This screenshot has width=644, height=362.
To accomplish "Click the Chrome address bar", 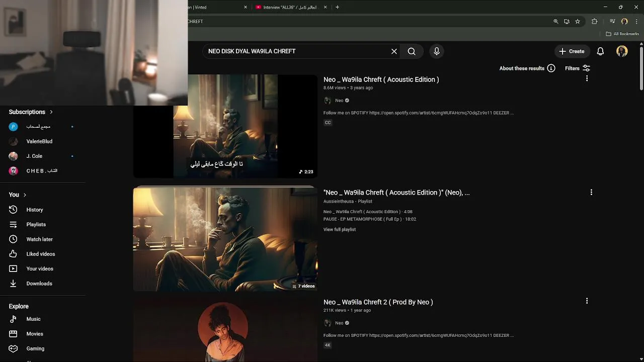I will [x=367, y=22].
